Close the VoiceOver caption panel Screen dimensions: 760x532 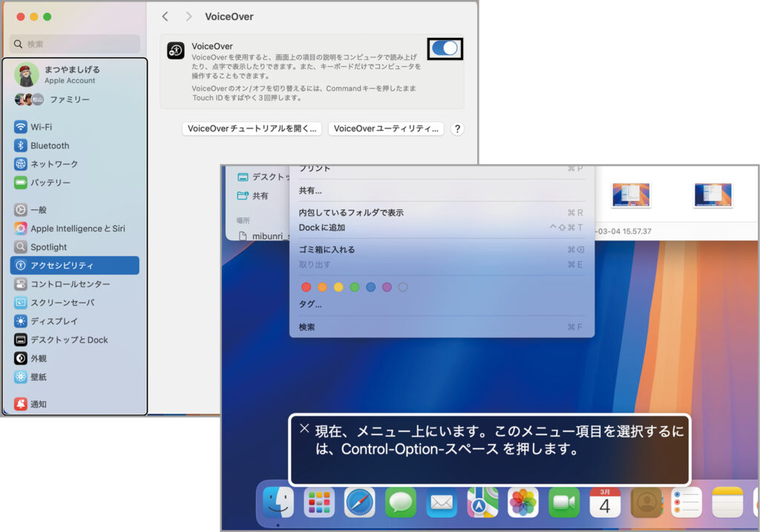304,428
